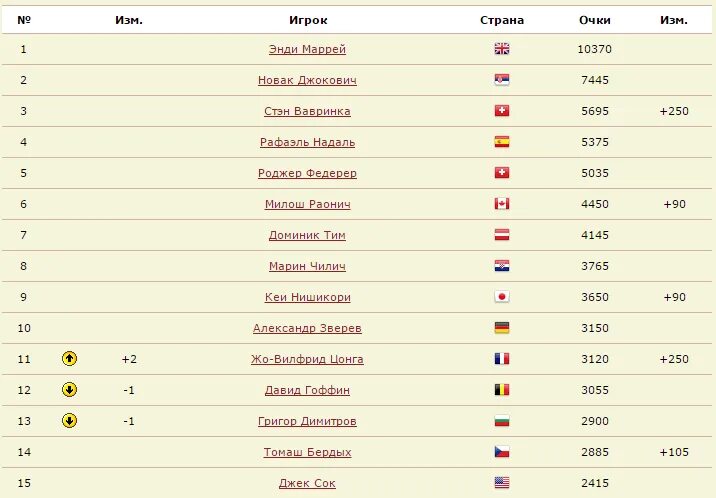Click the down arrow icon in Григор Димитров's row
716x498 pixels.
[69, 421]
